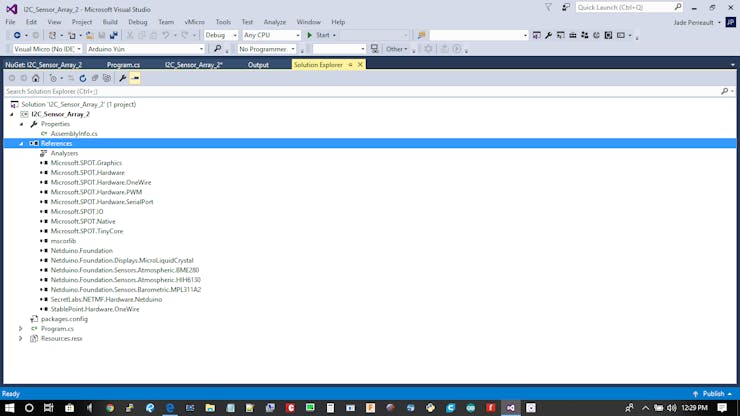Screen dimensions: 740x416
Task: Open the Any CPU platform dropdown
Action: tap(271, 35)
